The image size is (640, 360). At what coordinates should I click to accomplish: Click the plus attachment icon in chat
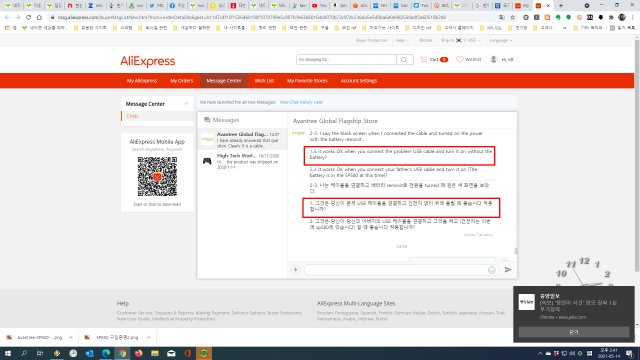pos(296,270)
